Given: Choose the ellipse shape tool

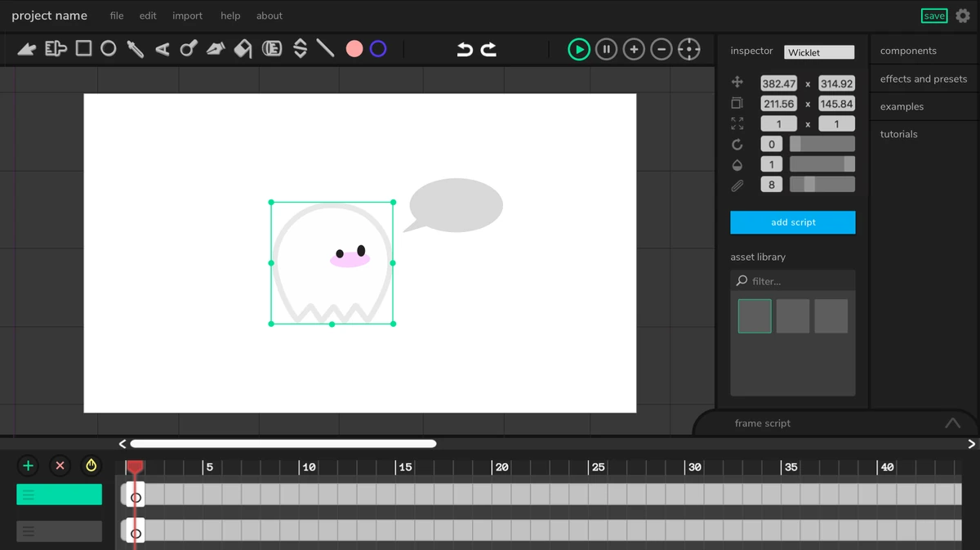Looking at the screenshot, I should click(108, 49).
